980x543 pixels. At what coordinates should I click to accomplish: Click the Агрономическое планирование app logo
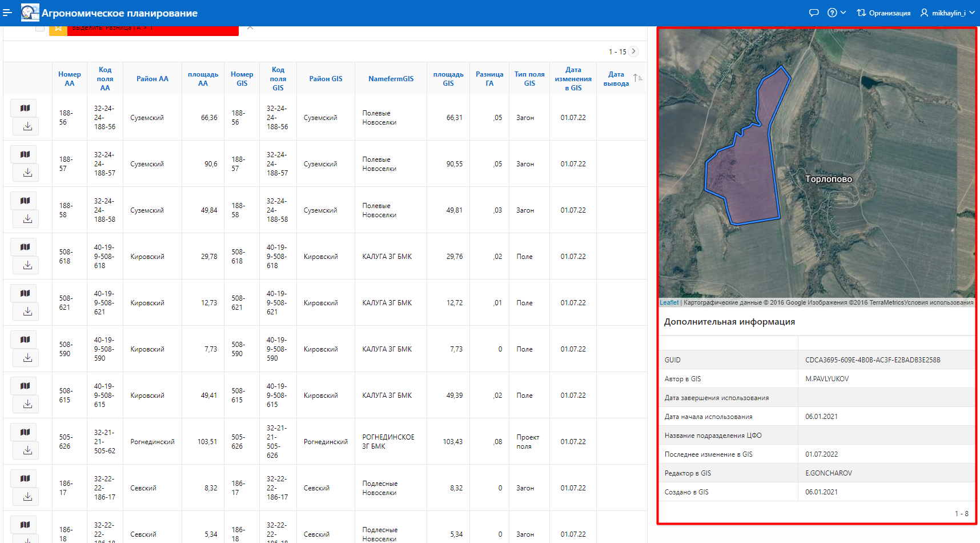pos(30,13)
